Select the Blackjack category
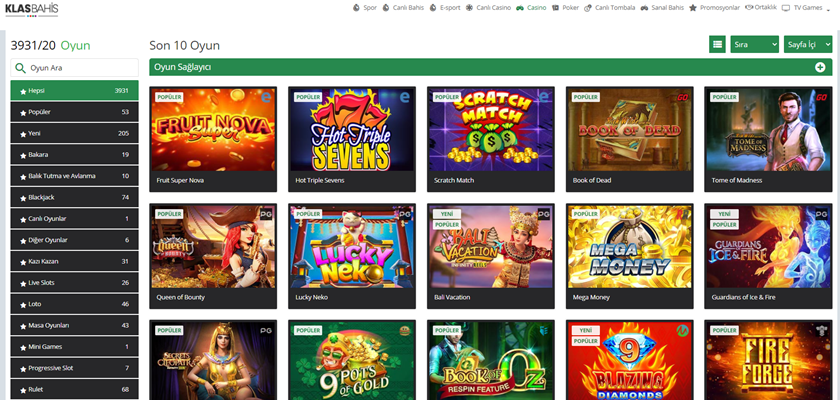The height and width of the screenshot is (400, 840). coord(74,197)
